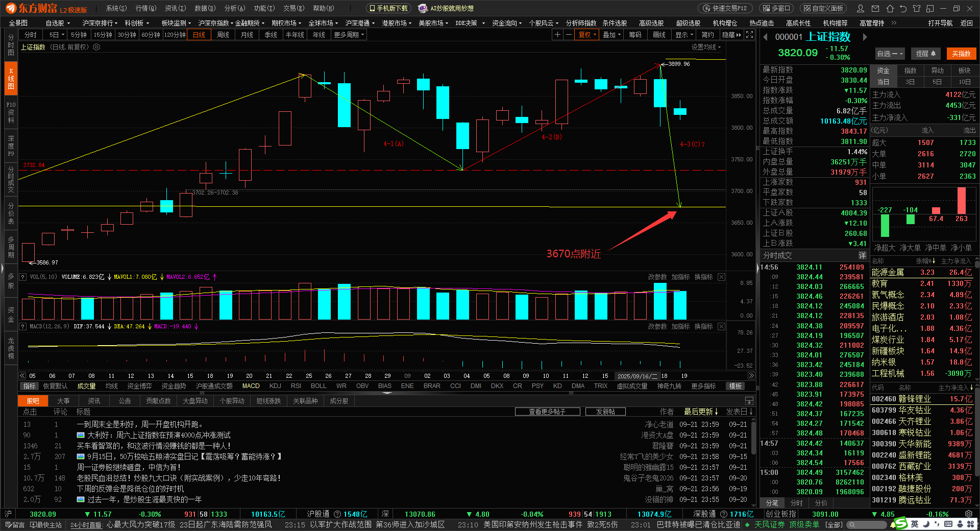980x531 pixels.
Task: Go to next stock with right arrow
Action: click(x=865, y=37)
